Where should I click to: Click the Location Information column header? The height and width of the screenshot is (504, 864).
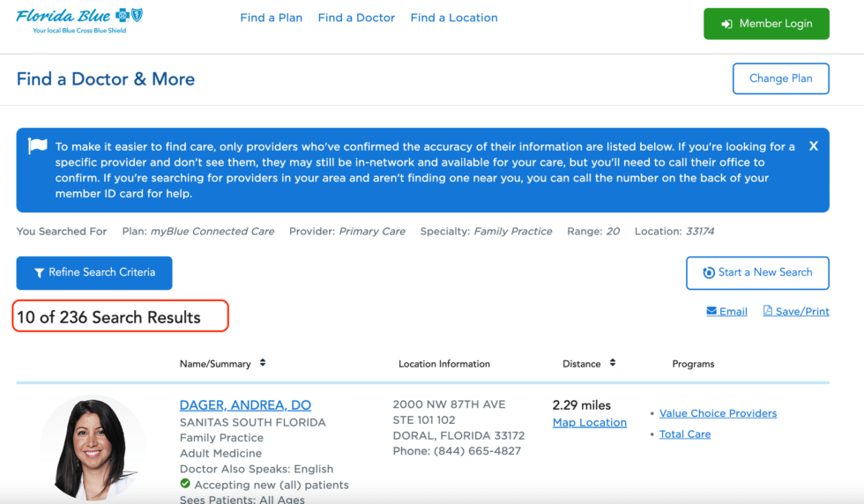tap(444, 364)
